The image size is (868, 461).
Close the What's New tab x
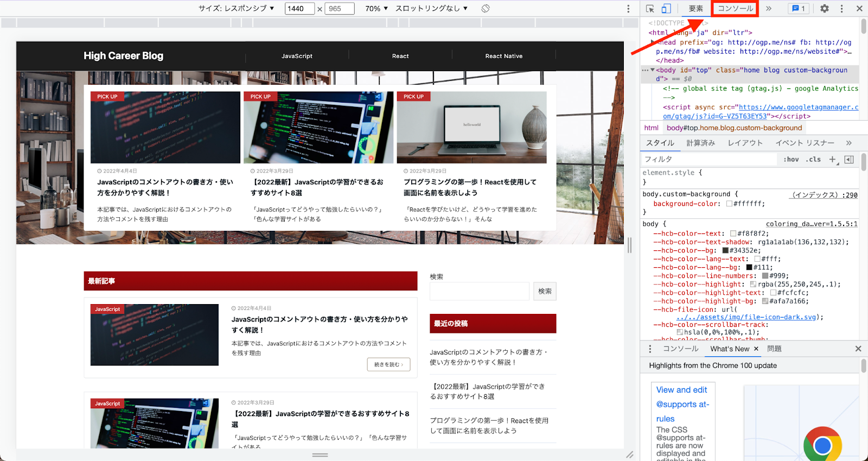point(756,349)
